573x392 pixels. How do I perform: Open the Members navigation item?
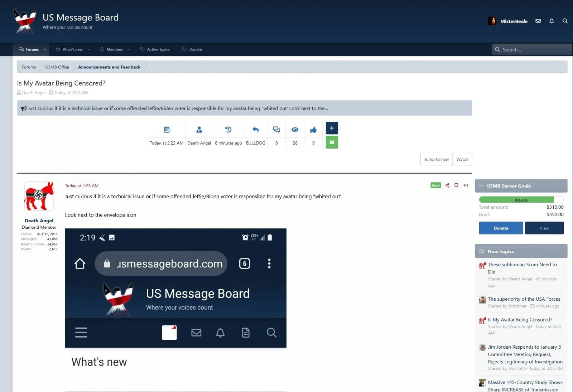click(111, 49)
